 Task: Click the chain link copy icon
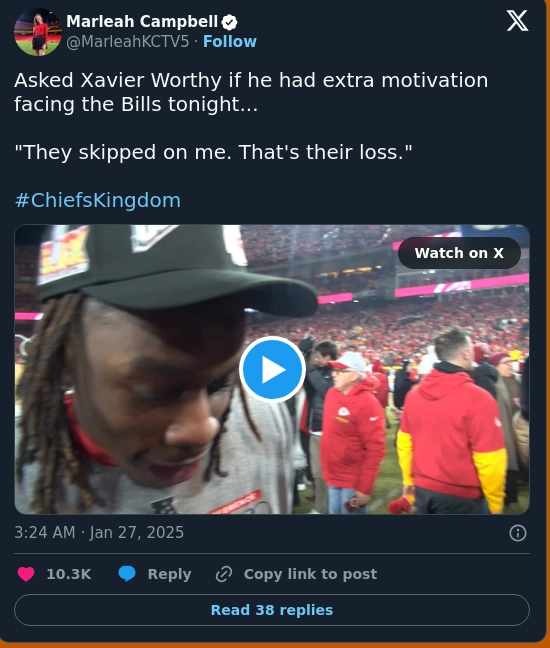coord(224,574)
